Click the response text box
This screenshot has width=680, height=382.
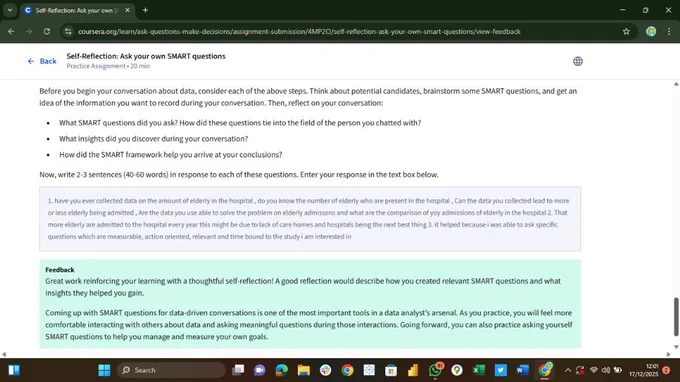coord(310,219)
